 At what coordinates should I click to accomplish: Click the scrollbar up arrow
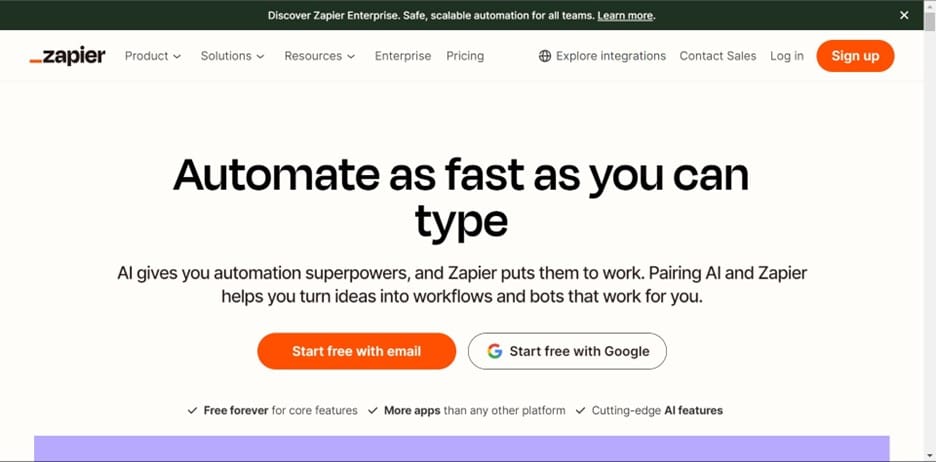click(x=929, y=5)
